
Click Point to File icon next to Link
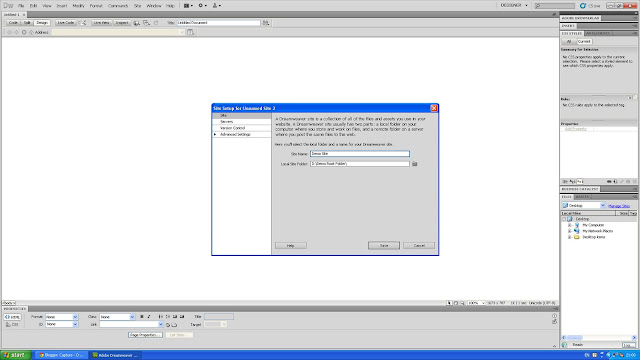pyautogui.click(x=168, y=325)
